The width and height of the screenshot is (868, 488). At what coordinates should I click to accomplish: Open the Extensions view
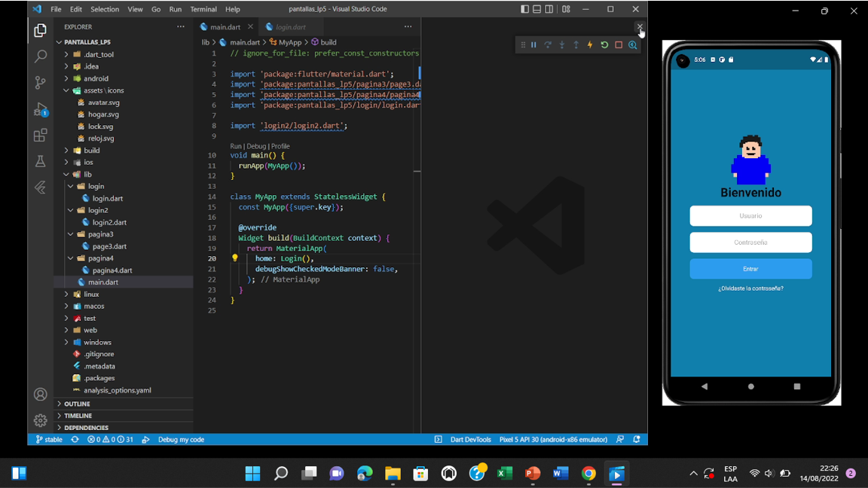[40, 135]
